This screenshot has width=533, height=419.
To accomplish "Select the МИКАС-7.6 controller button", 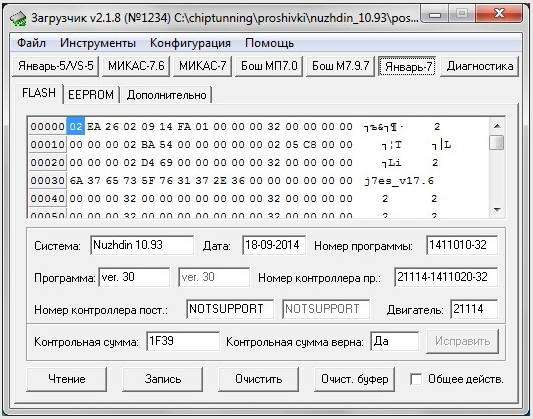I will [136, 66].
